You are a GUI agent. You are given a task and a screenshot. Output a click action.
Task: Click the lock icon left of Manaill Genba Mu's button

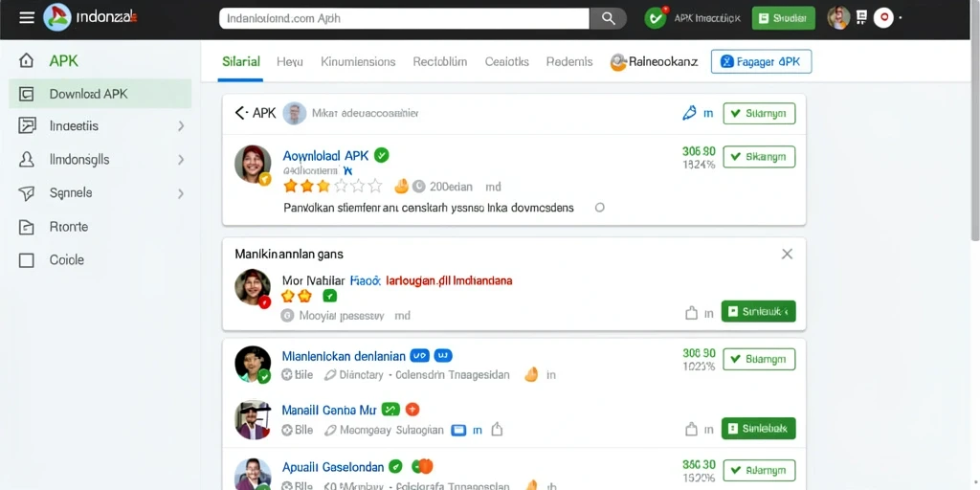[x=691, y=430]
